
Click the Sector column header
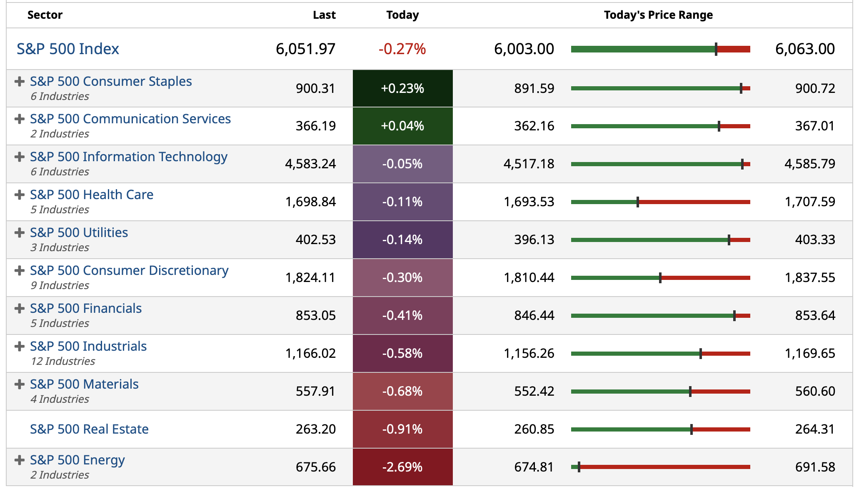tap(45, 15)
